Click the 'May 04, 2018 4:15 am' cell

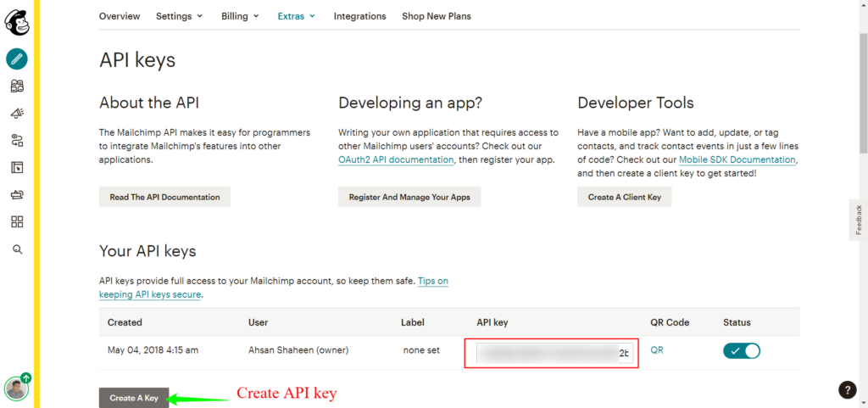(x=153, y=349)
